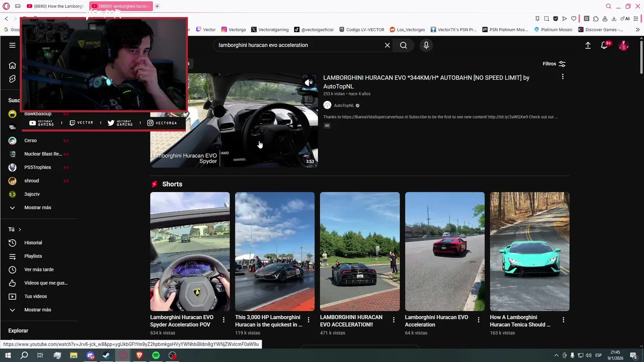Viewport: 644px width, 362px height.
Task: Open the Create upload icon
Action: [588, 45]
